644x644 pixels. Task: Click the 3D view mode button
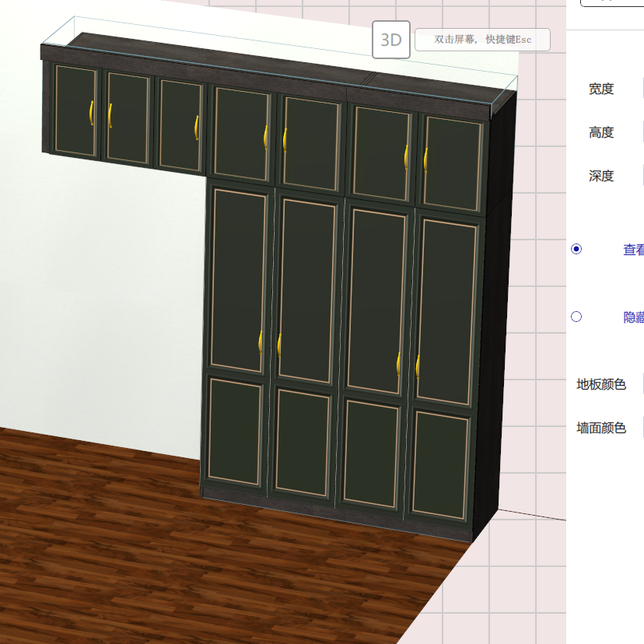click(x=392, y=40)
